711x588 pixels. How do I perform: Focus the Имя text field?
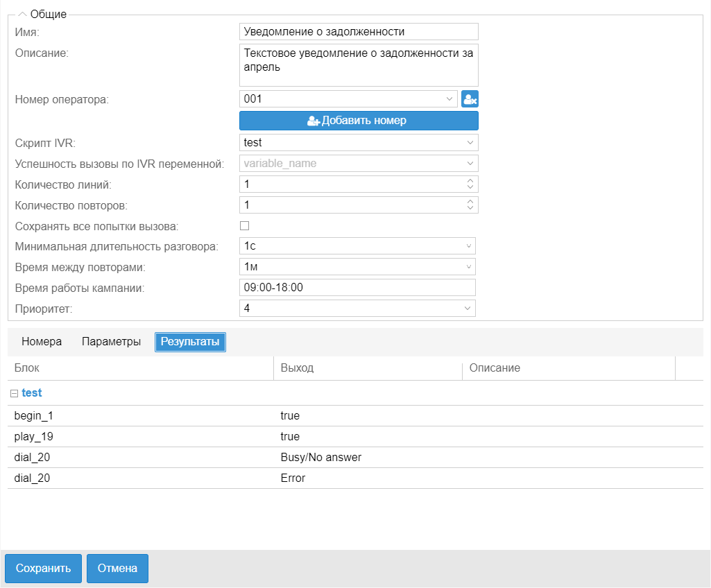point(359,32)
